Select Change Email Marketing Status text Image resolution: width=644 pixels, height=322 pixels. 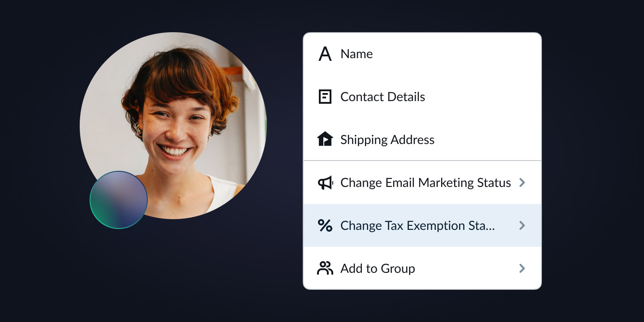click(x=425, y=183)
